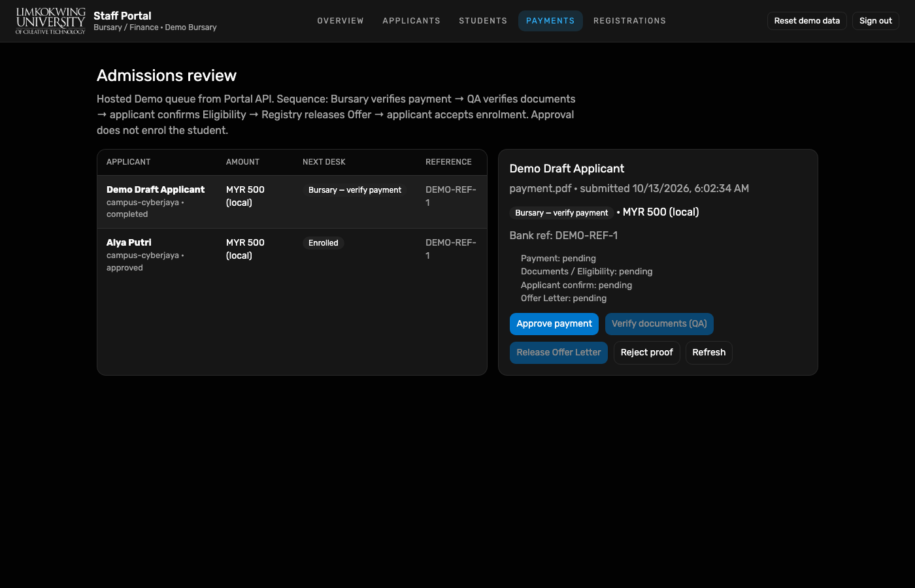Click the Reference column header

click(448, 162)
